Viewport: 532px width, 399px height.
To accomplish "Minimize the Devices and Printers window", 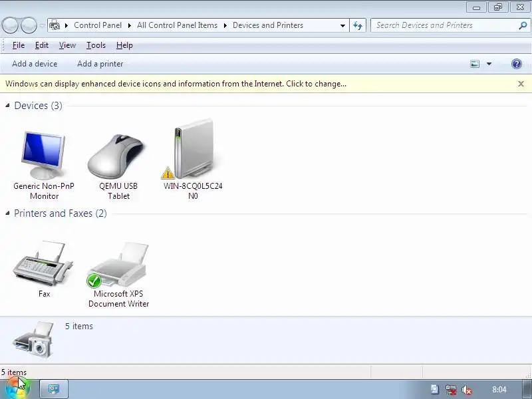I will coord(476,7).
